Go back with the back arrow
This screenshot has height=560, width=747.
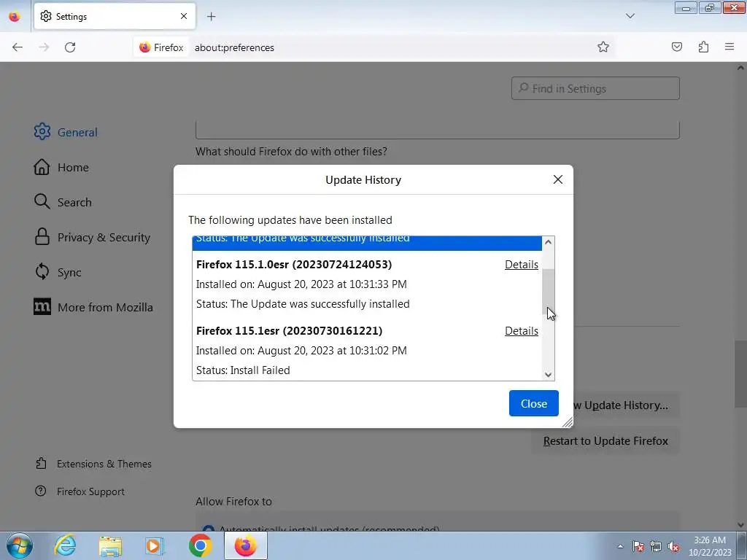point(18,47)
